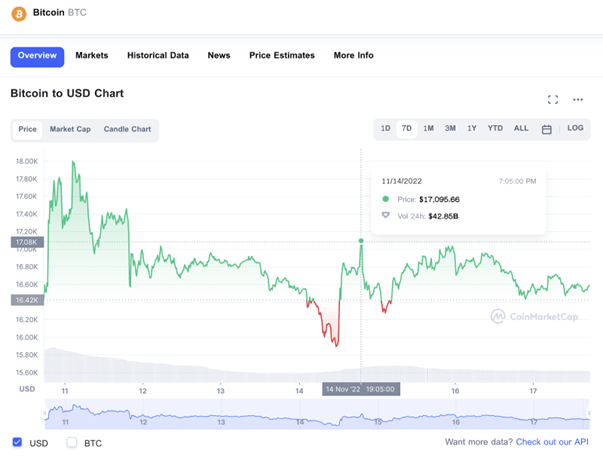Screen dimensions: 603x461
Task: Open the calendar date range picker
Action: pos(547,129)
